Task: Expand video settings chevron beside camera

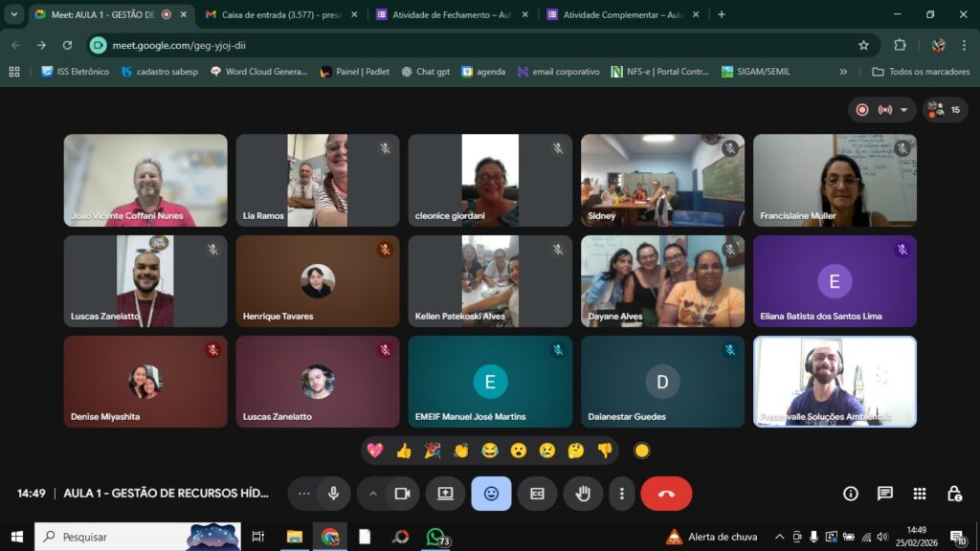Action: click(x=373, y=494)
